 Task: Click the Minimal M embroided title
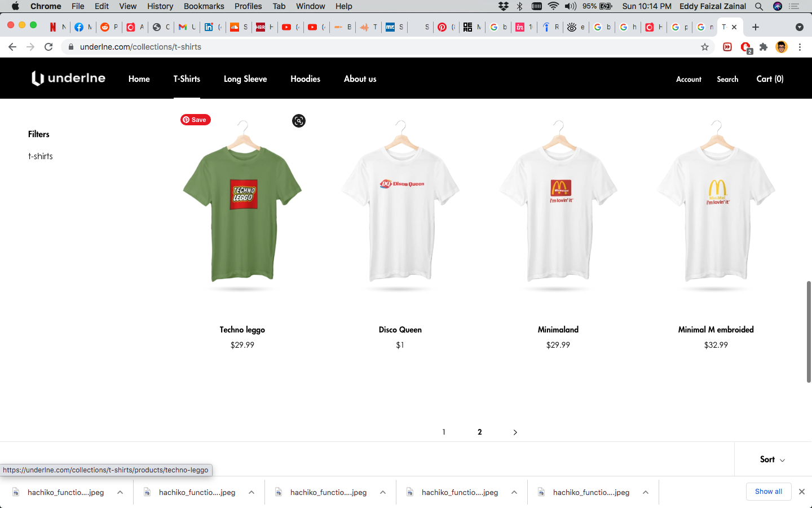click(x=716, y=330)
